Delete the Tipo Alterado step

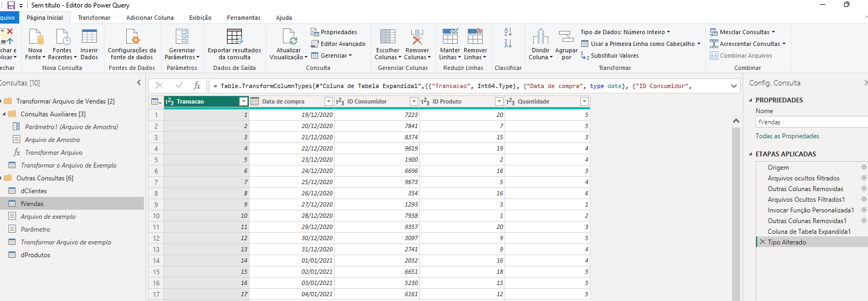tap(762, 242)
